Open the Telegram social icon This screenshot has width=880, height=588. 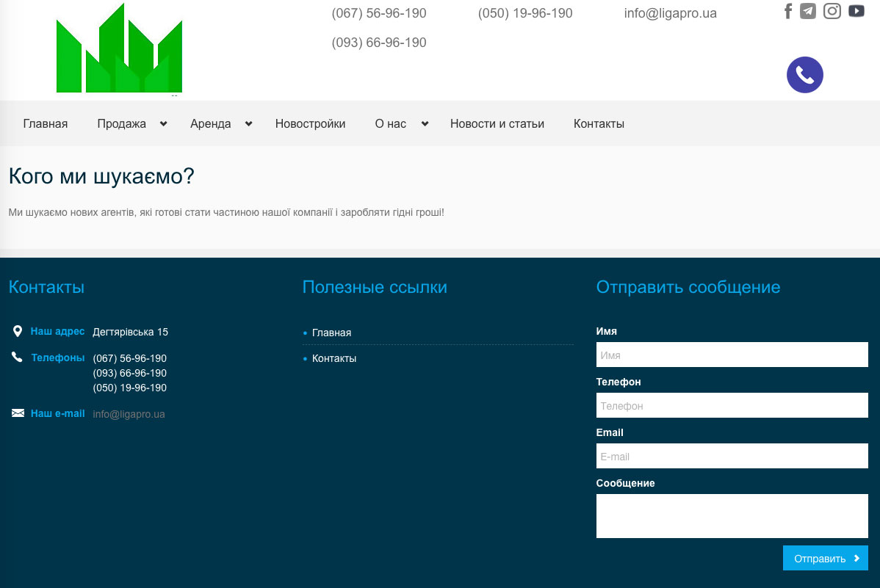808,11
